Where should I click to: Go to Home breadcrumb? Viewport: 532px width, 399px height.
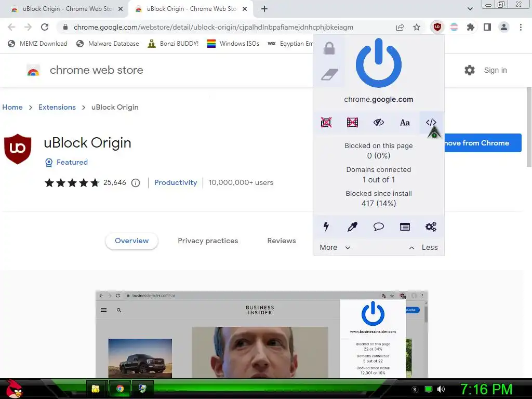click(x=12, y=107)
